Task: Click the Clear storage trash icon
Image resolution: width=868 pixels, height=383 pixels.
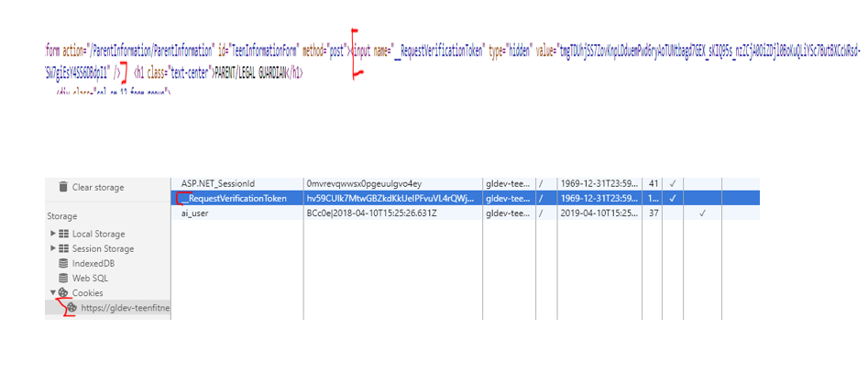Action: coord(63,187)
